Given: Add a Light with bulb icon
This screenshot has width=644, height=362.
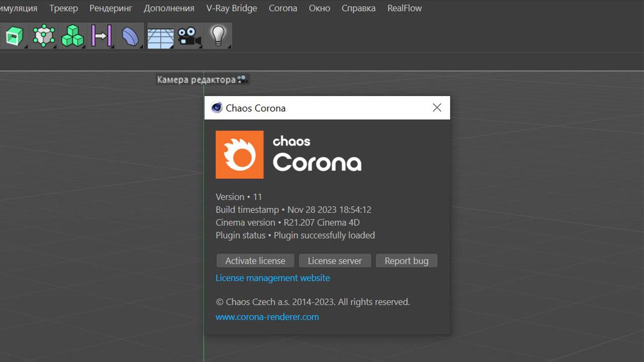Looking at the screenshot, I should 218,36.
